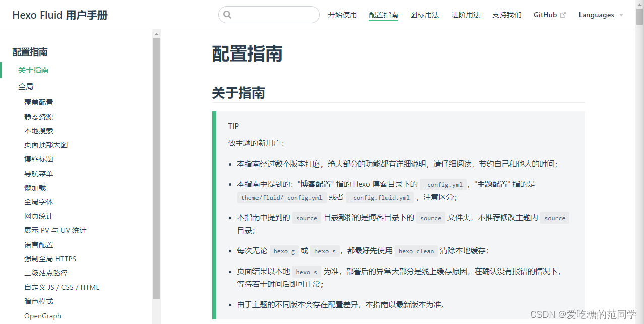Screen dimensions: 644x324
Task: Click the _config.fluid.yml code snippet
Action: click(x=380, y=198)
